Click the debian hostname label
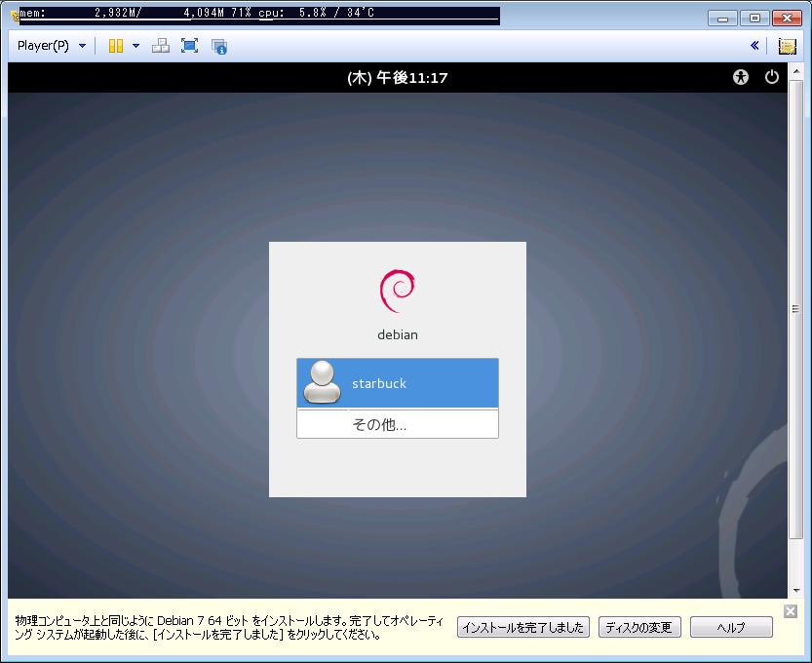The height and width of the screenshot is (663, 812). tap(397, 334)
